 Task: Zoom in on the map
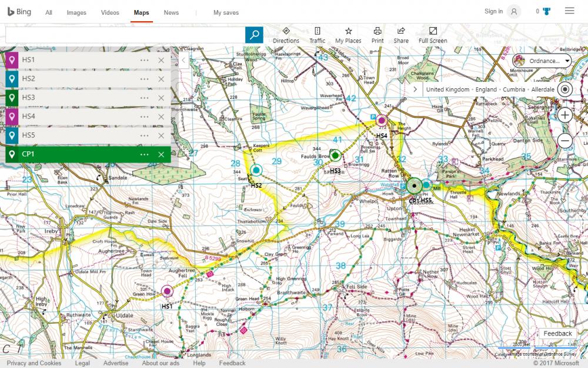(564, 115)
